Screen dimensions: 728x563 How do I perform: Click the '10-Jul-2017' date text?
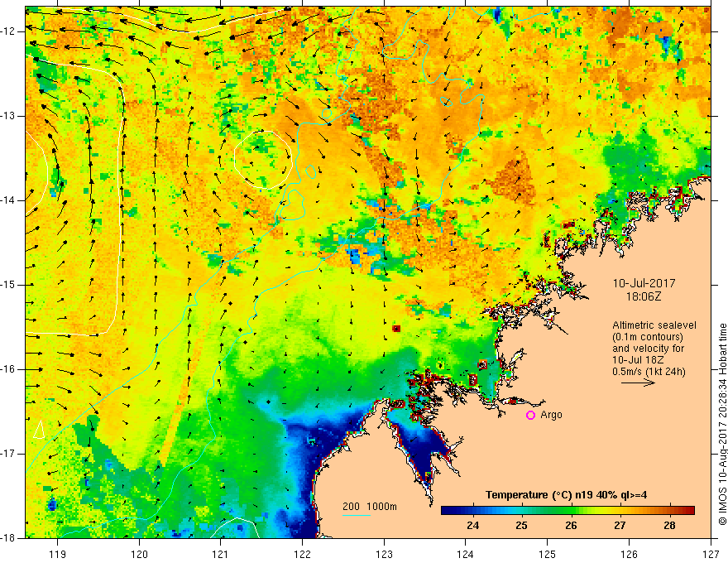pyautogui.click(x=644, y=283)
